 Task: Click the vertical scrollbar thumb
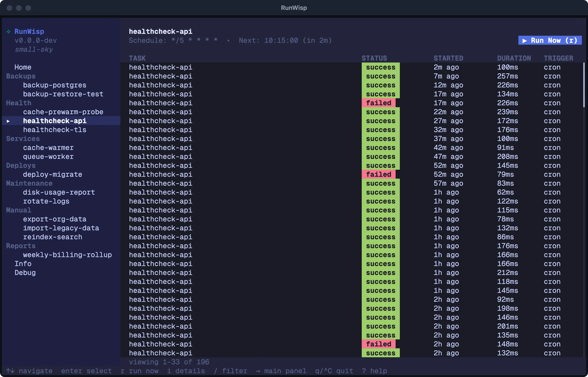click(584, 85)
